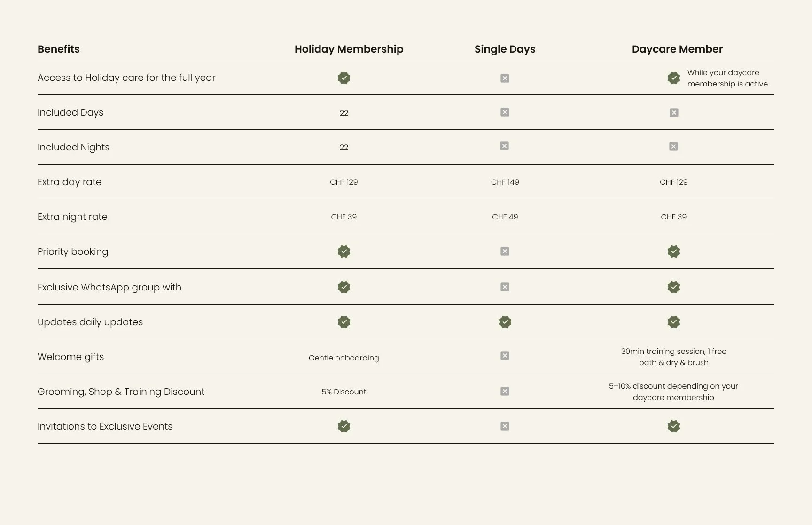812x525 pixels.
Task: Click Single Days Grooming discount cross icon
Action: (x=505, y=391)
